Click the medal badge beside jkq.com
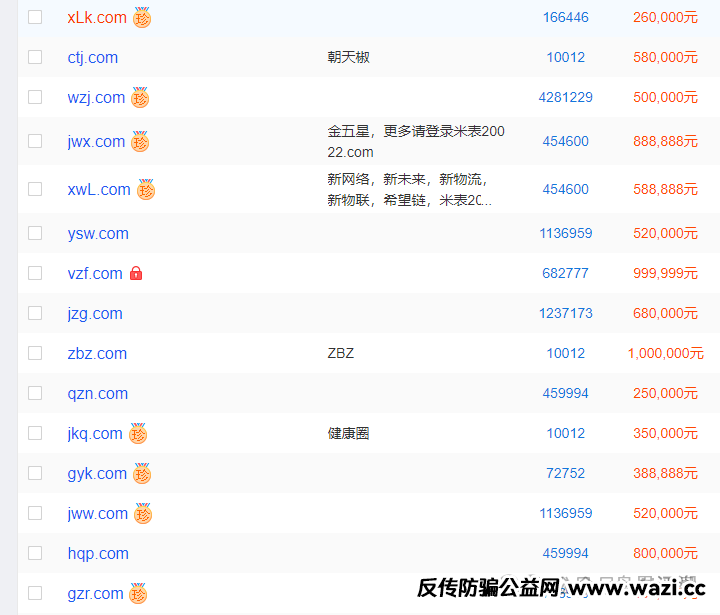This screenshot has height=615, width=720. point(138,434)
